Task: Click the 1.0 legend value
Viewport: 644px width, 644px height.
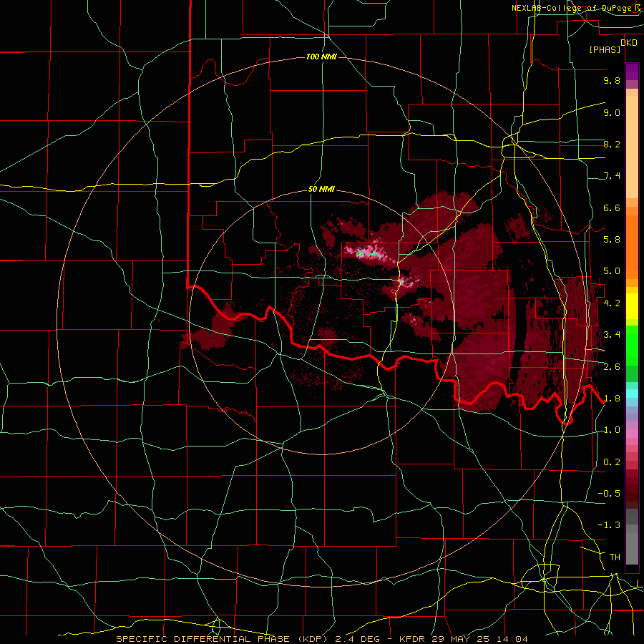Action: click(x=612, y=430)
